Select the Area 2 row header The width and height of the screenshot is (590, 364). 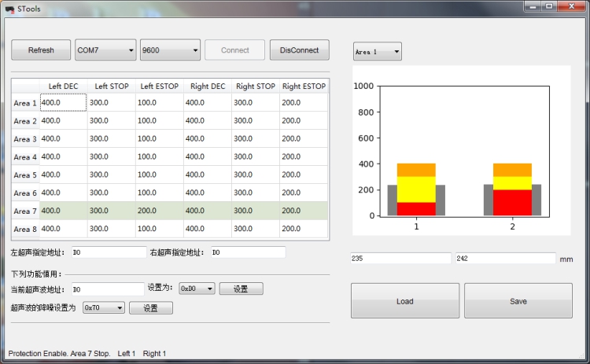point(25,121)
